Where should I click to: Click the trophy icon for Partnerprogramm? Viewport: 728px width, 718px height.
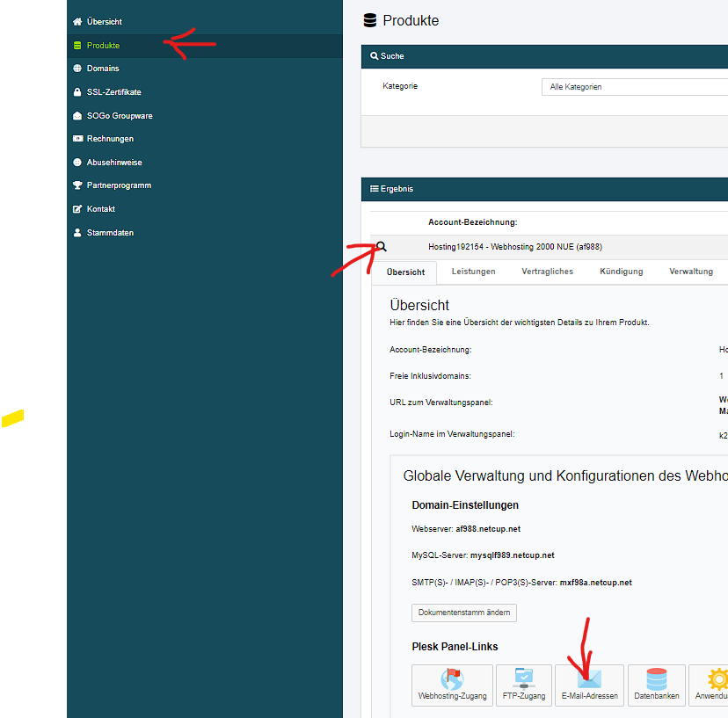pyautogui.click(x=77, y=185)
